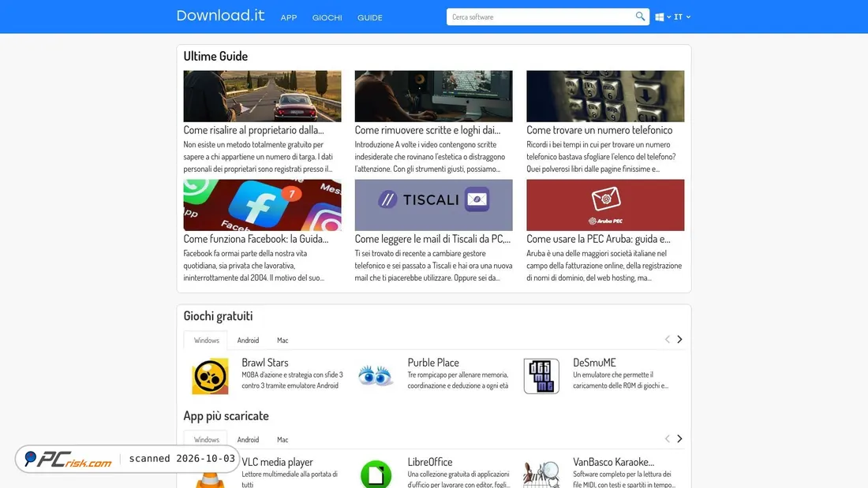Open LibreOffice app icon
The image size is (868, 488).
click(376, 474)
